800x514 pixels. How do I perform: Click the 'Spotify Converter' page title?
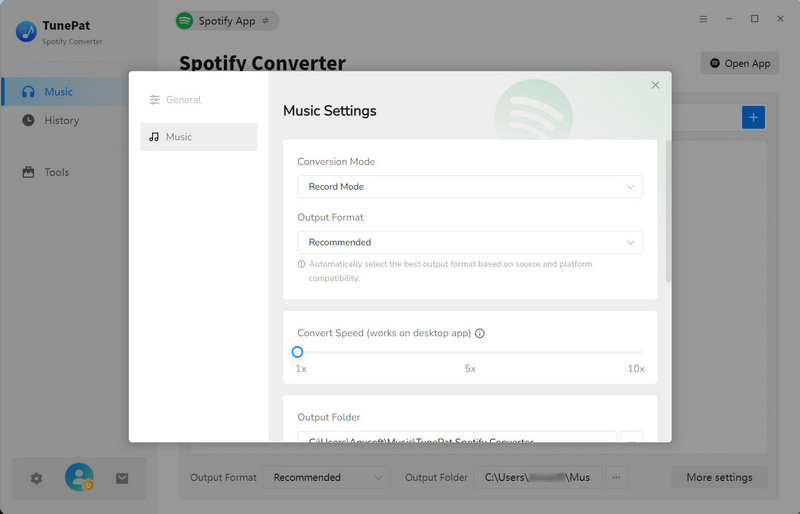(262, 63)
